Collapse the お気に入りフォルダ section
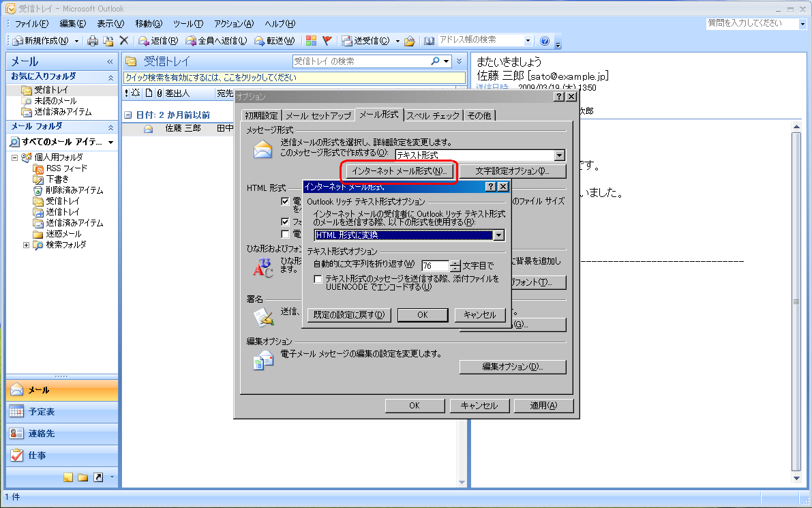Image resolution: width=812 pixels, height=508 pixels. coord(110,77)
